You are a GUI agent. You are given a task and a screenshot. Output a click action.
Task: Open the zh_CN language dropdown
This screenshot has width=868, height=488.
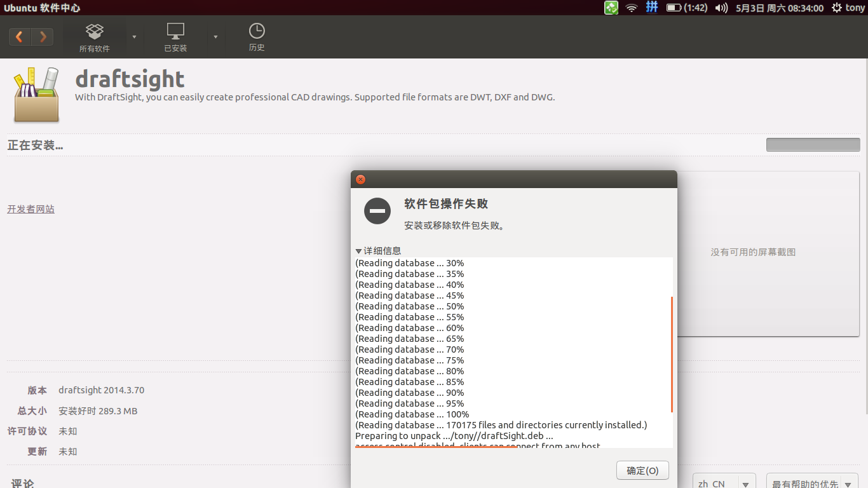[724, 483]
